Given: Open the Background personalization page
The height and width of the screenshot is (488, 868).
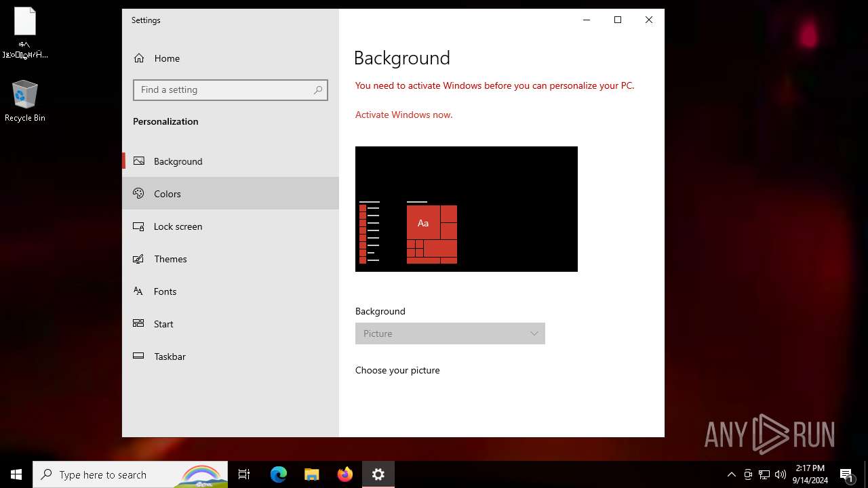Looking at the screenshot, I should tap(231, 161).
